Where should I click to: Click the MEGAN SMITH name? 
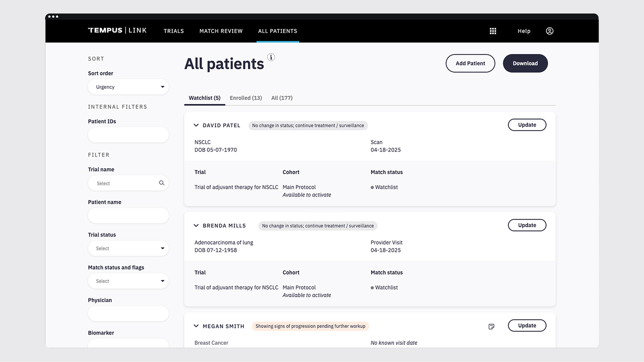(x=223, y=326)
